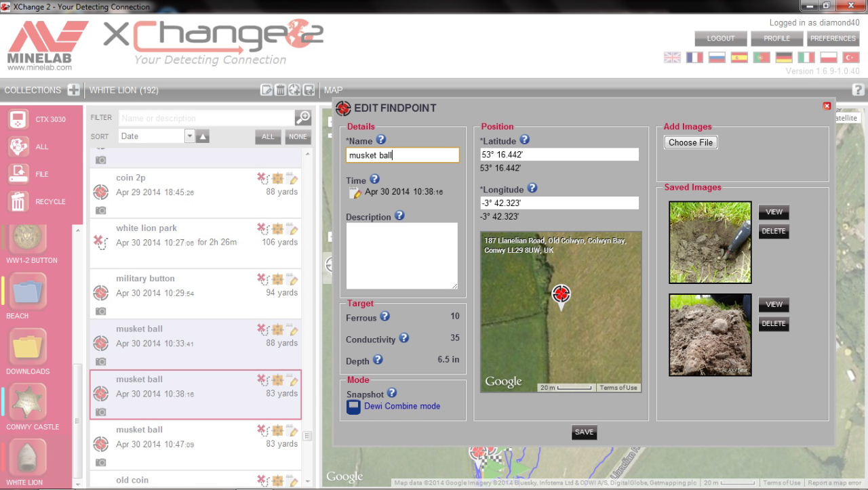Add a new collection with the plus icon
This screenshot has width=868, height=490.
coord(73,89)
